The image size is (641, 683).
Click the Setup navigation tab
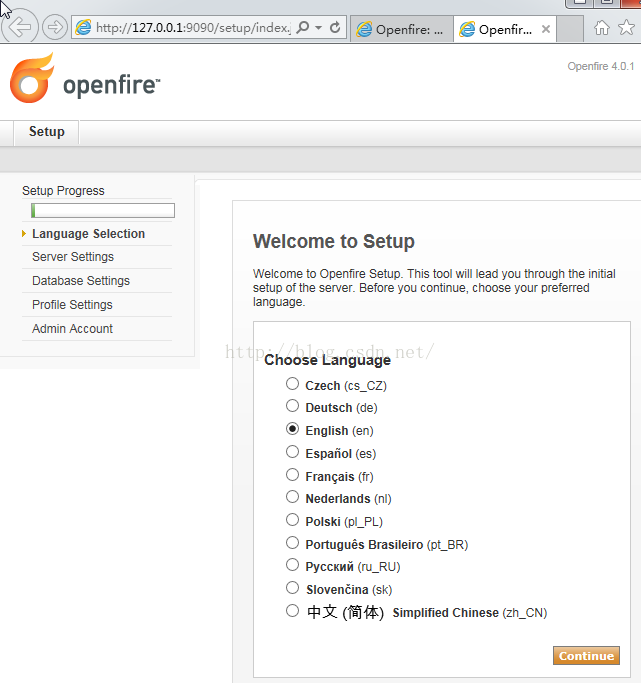(x=47, y=132)
